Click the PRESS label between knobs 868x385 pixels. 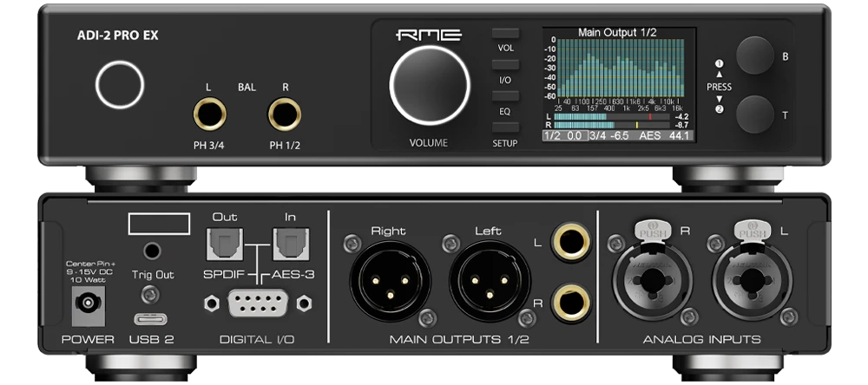tap(719, 87)
